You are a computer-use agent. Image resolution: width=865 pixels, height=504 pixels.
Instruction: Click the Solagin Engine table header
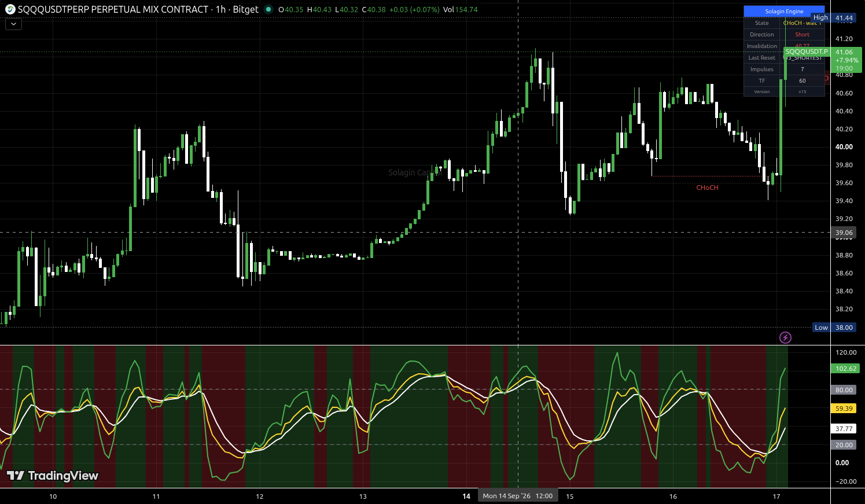click(x=784, y=11)
